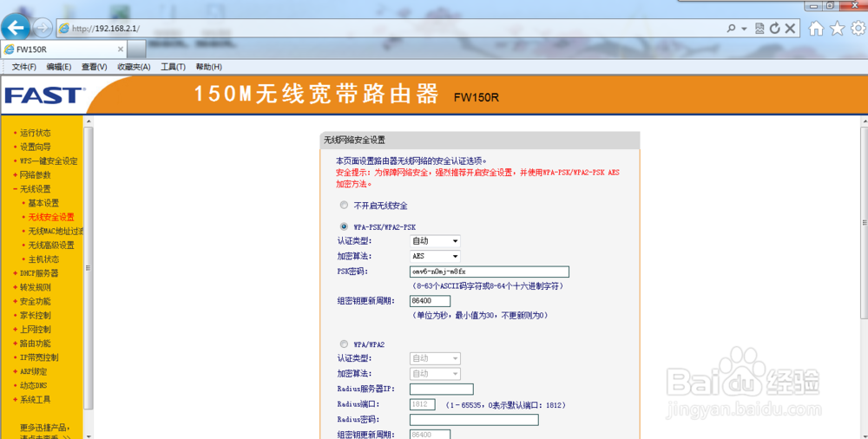Open the address bar dropdown arrow
Image resolution: width=868 pixels, height=439 pixels.
point(744,29)
